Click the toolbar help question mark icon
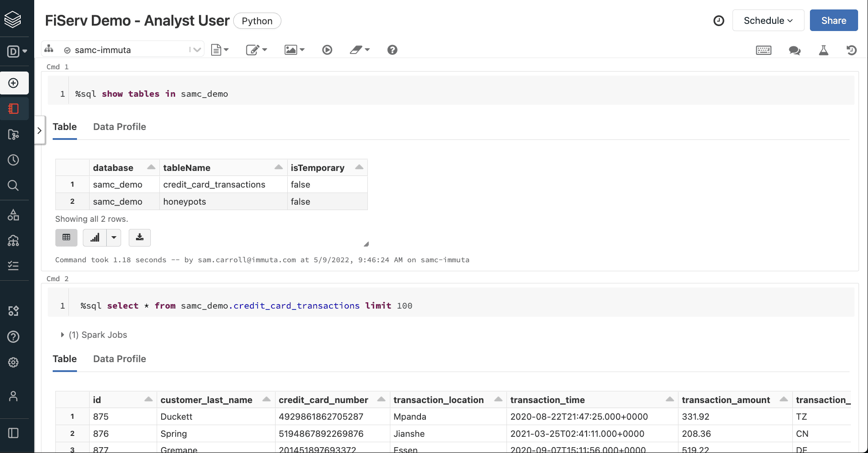 (x=393, y=50)
